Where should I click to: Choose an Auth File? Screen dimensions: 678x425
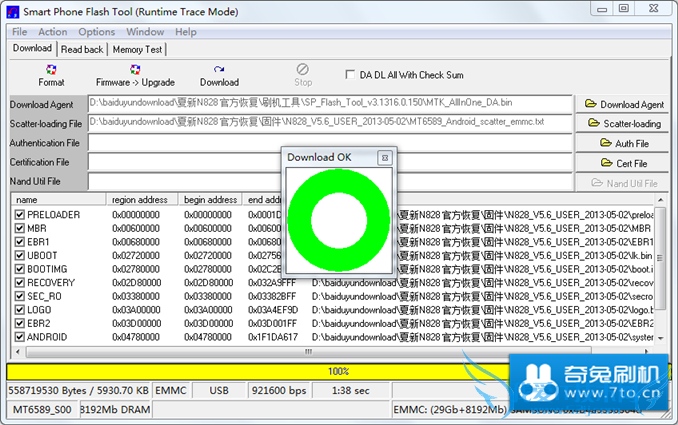625,143
